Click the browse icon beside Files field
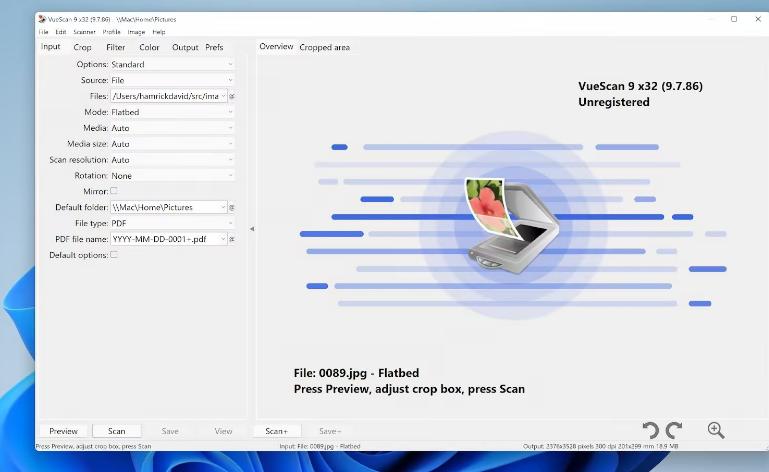 [x=232, y=96]
